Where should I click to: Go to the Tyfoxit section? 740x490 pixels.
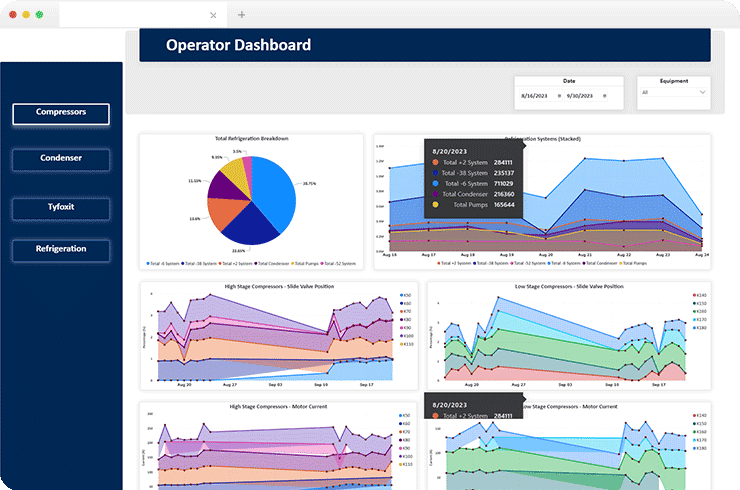61,203
